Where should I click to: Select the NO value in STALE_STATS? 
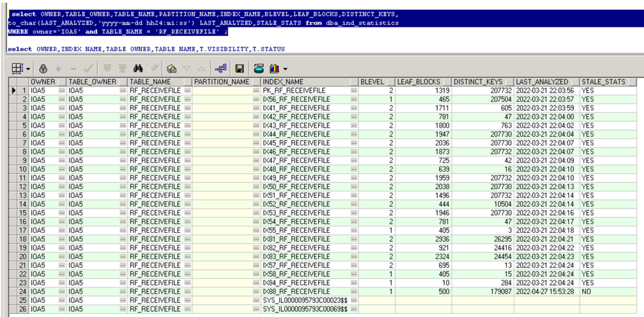pos(586,292)
